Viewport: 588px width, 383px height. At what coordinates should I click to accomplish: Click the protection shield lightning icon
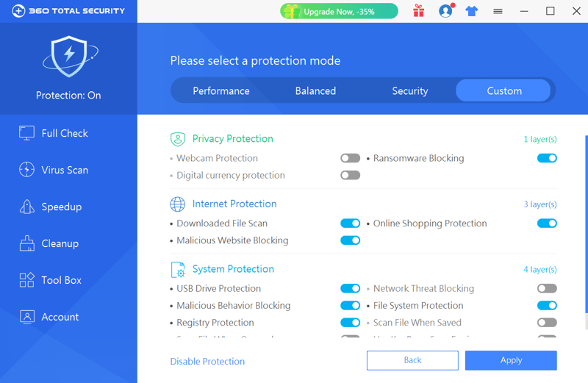coord(70,57)
